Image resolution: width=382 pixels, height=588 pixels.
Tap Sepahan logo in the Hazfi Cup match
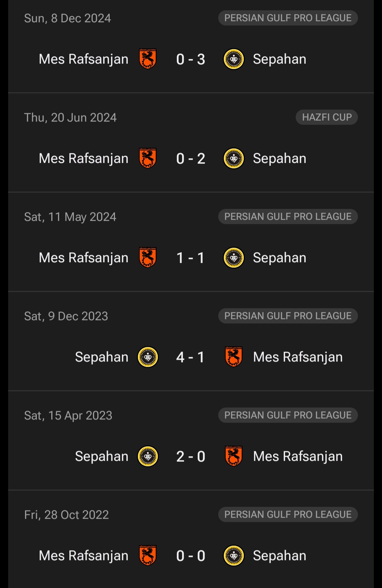point(234,158)
